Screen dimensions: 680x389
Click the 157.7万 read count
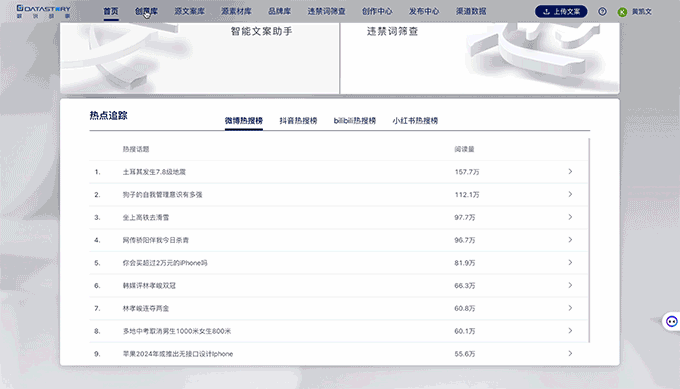click(x=467, y=172)
